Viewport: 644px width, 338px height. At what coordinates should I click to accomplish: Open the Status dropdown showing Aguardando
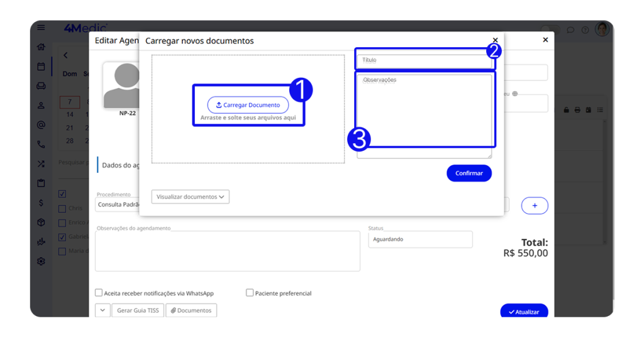pyautogui.click(x=419, y=239)
